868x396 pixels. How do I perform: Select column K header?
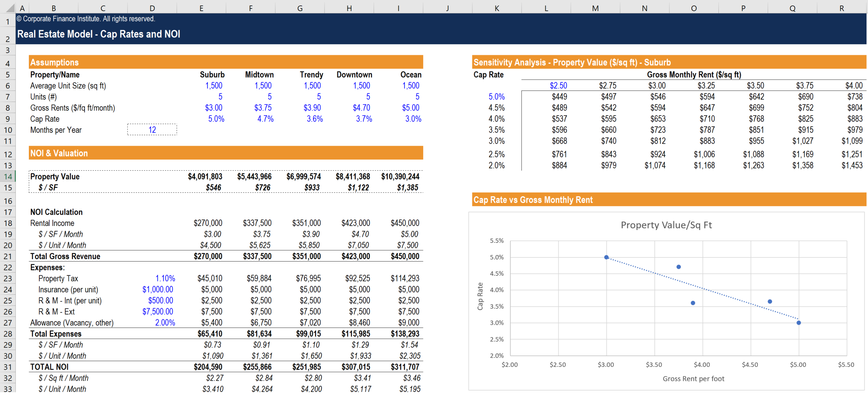pos(496,8)
